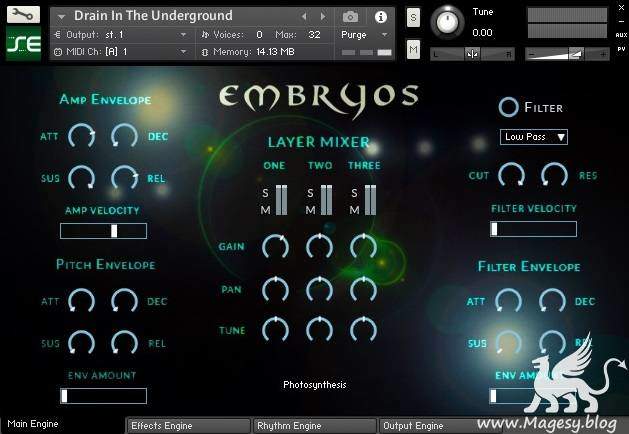Take a snapshot with the camera icon
The width and height of the screenshot is (629, 434).
350,17
